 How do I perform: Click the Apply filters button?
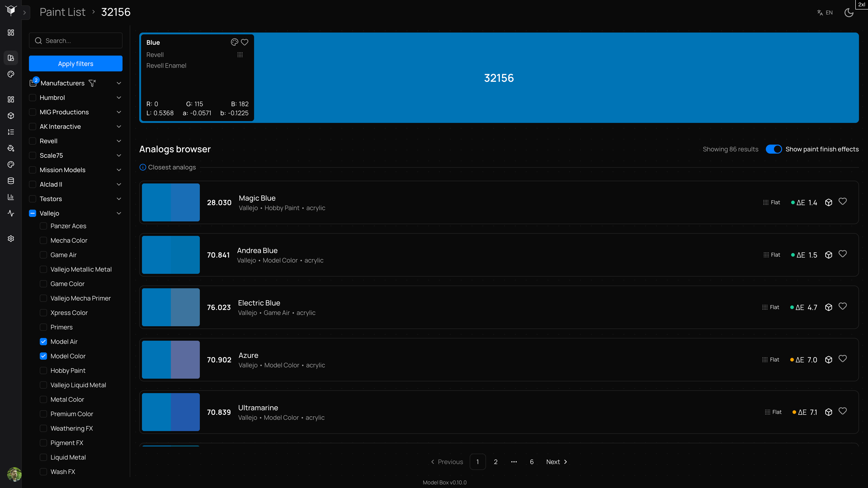75,64
